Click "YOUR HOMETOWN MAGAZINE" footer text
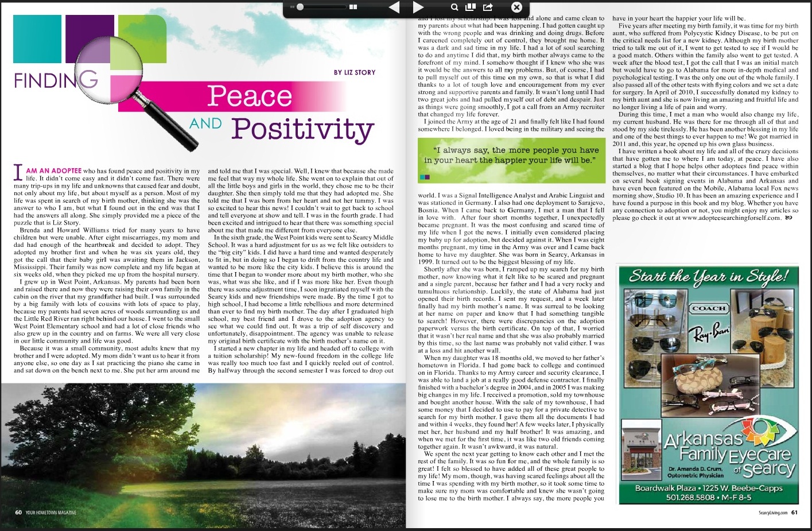This screenshot has height=531, width=812. [x=51, y=513]
